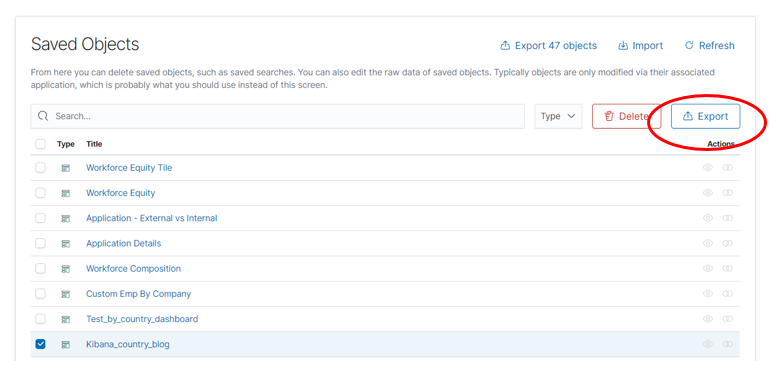Click the red Delete button
The height and width of the screenshot is (372, 776).
coord(627,116)
